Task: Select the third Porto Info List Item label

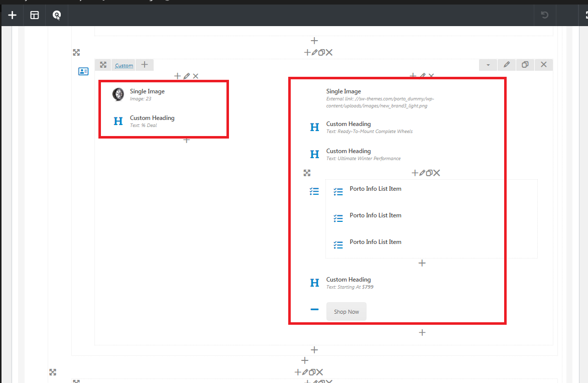Action: (x=376, y=242)
